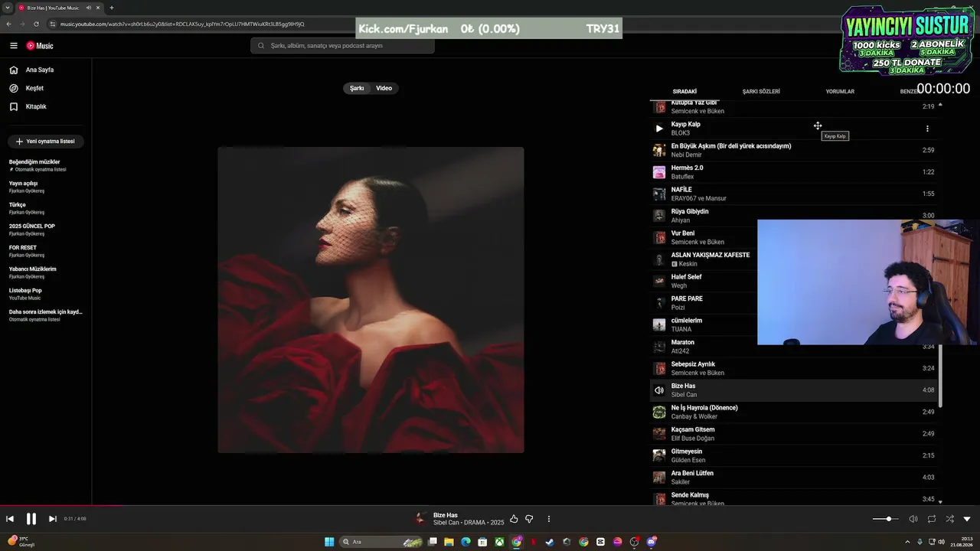Switch to Video mode
The width and height of the screenshot is (980, 551).
click(384, 88)
